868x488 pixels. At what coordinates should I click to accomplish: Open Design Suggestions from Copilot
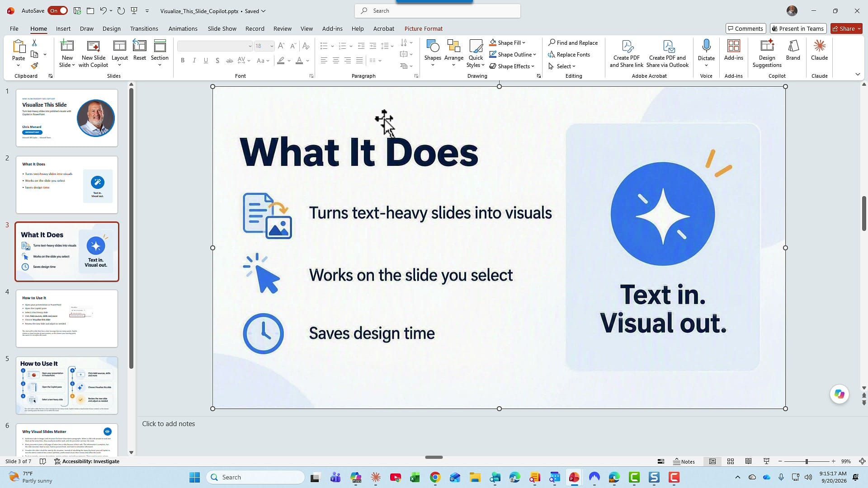pyautogui.click(x=767, y=54)
